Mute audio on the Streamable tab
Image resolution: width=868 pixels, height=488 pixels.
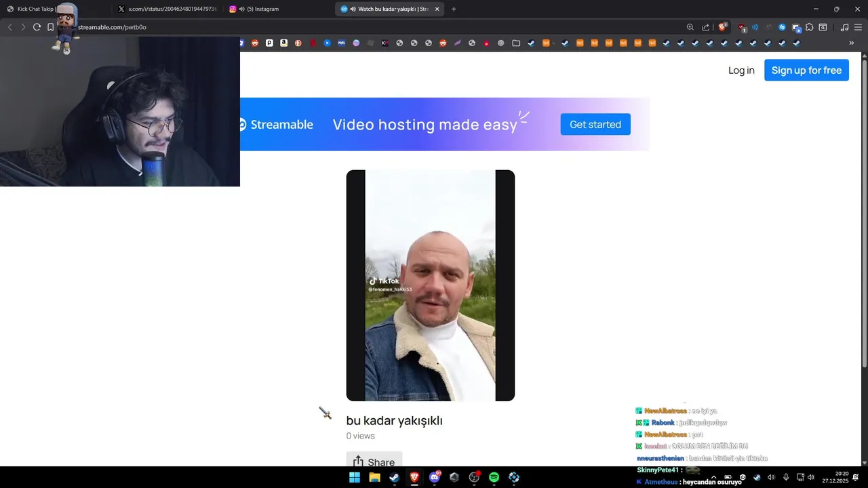(x=353, y=9)
